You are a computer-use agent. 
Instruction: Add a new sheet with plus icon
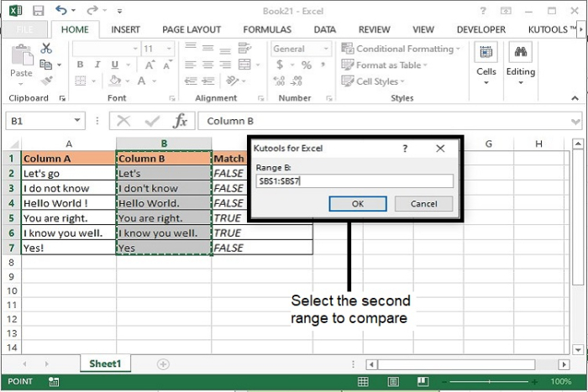[163, 364]
